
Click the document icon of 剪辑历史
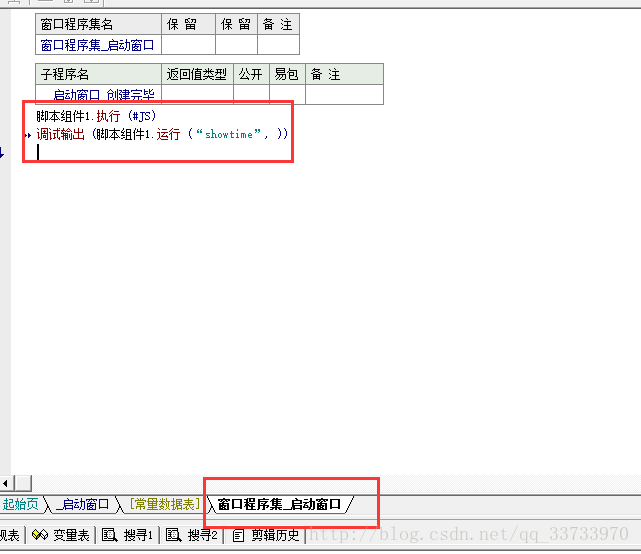pyautogui.click(x=238, y=535)
